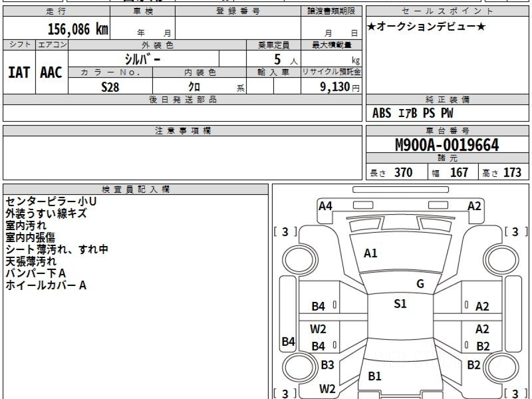Screen dimensions: 532x399
Task: Click the シフト header cell
Action: coord(19,45)
